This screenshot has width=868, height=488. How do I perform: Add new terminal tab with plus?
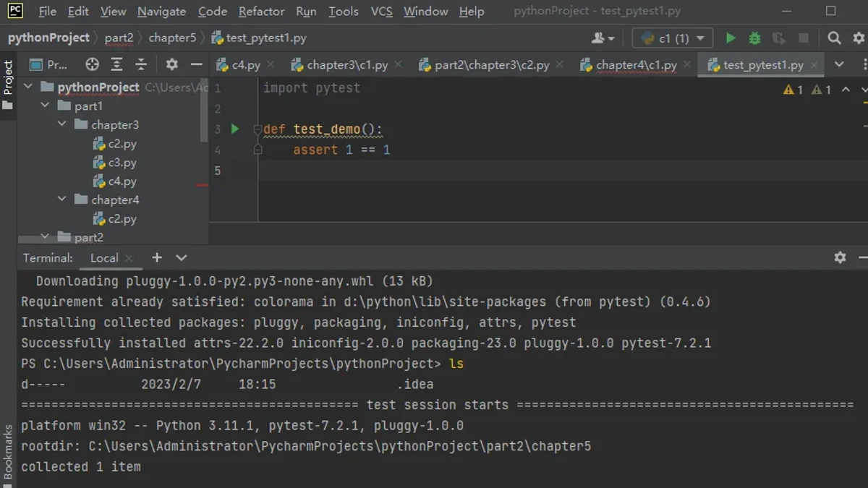point(156,257)
